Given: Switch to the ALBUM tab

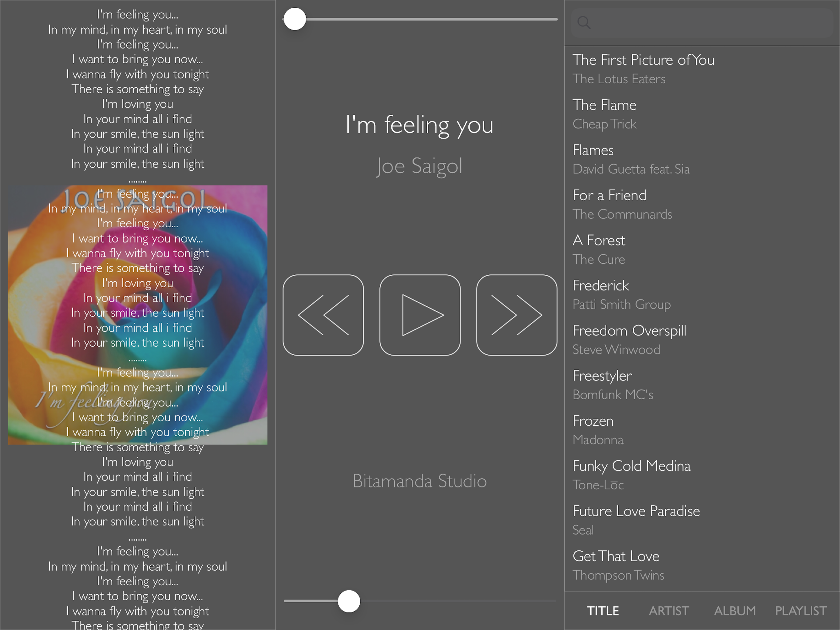Looking at the screenshot, I should click(735, 611).
